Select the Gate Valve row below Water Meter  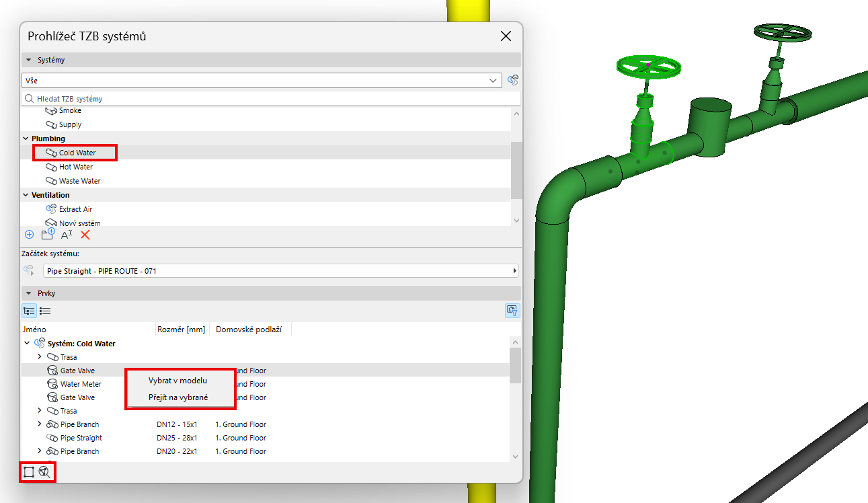[266, 397]
